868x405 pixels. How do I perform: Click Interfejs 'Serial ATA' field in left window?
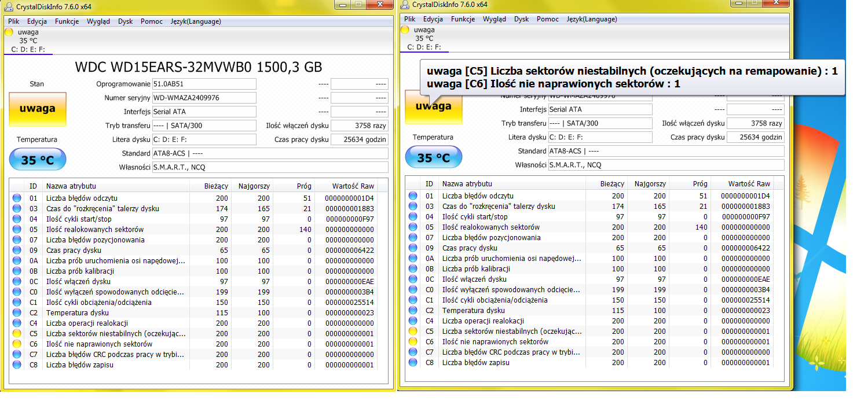(x=204, y=112)
